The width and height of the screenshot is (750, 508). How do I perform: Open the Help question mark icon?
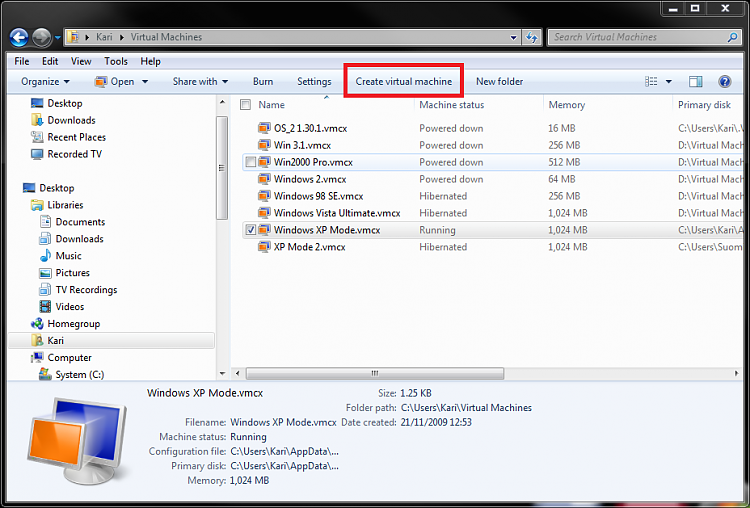click(725, 81)
